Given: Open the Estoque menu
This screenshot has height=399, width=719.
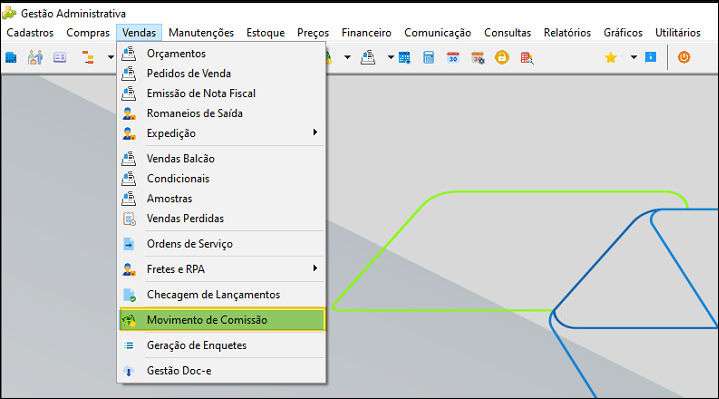Looking at the screenshot, I should [265, 33].
